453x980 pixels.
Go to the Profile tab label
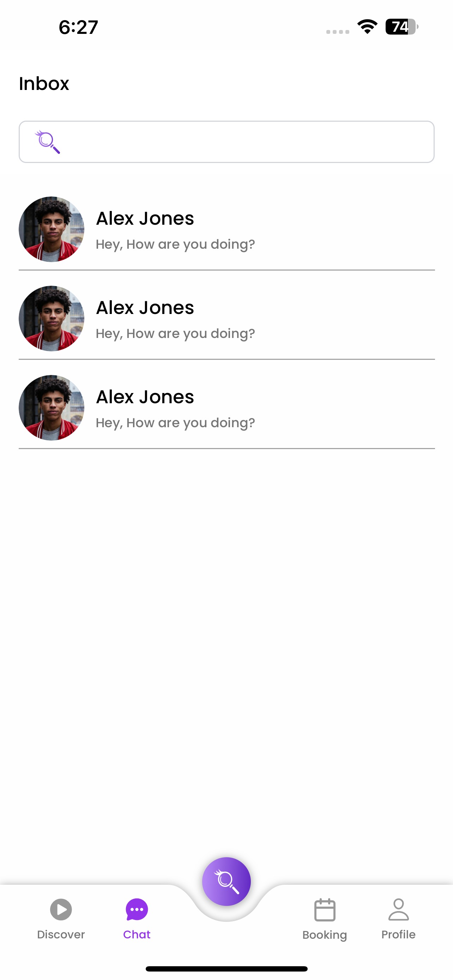pos(398,934)
